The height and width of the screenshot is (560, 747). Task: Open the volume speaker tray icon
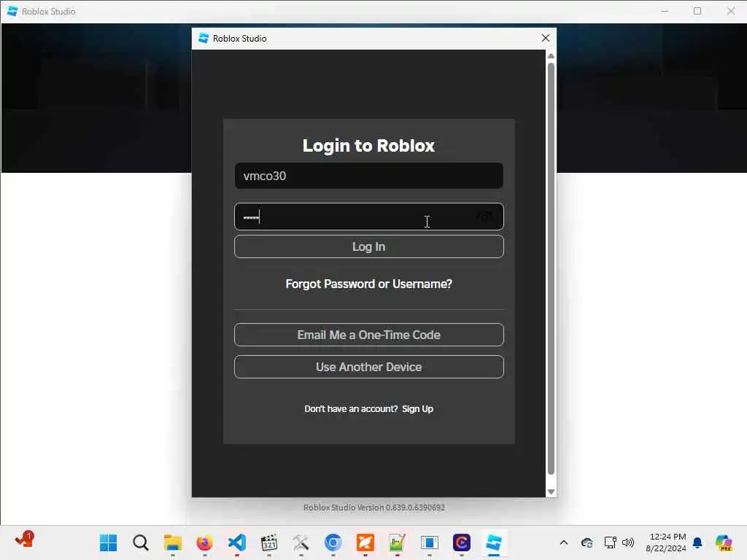click(628, 542)
